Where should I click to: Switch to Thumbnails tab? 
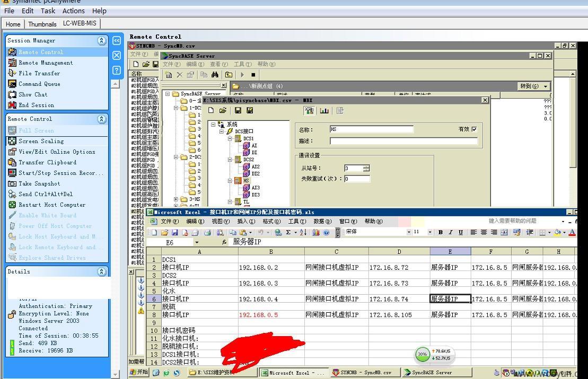(x=42, y=24)
